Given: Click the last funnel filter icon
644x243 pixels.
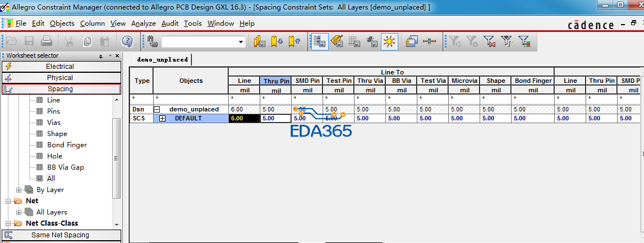Looking at the screenshot, I should (x=523, y=41).
